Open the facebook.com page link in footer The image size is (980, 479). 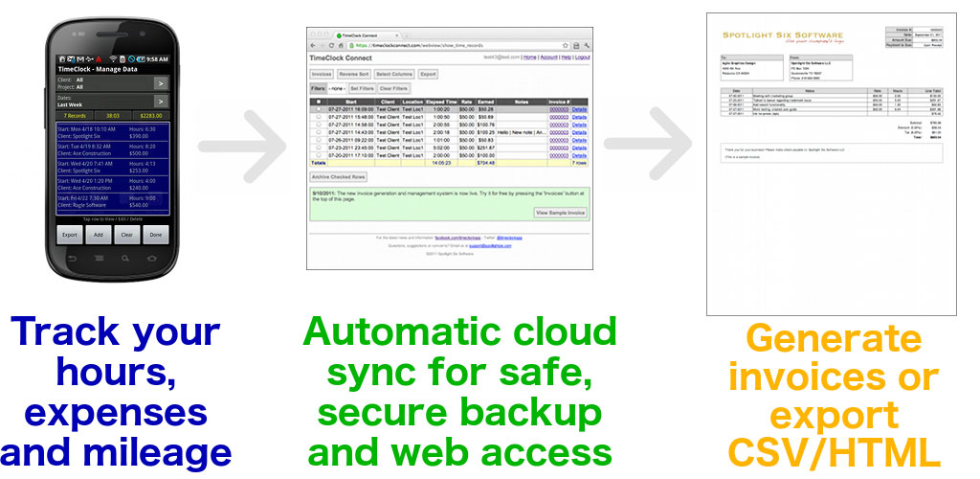tap(456, 239)
